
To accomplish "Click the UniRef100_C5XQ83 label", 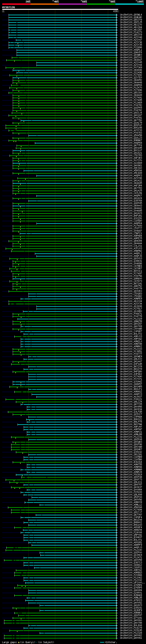I will point(131,294).
